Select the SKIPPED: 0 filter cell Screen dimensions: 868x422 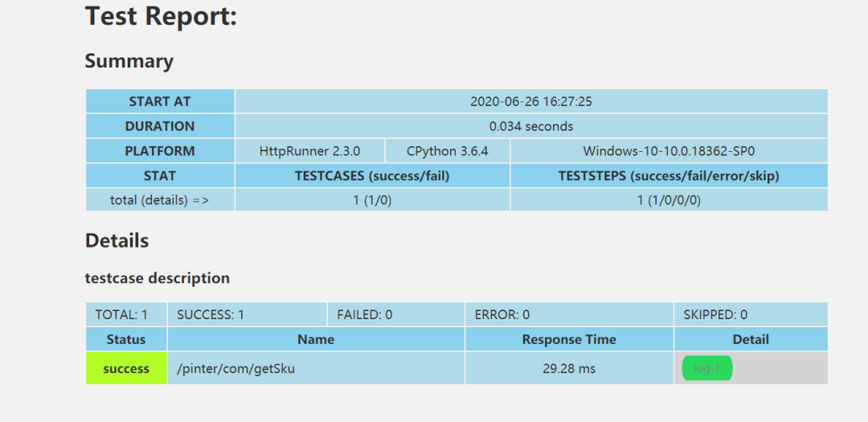(x=751, y=314)
